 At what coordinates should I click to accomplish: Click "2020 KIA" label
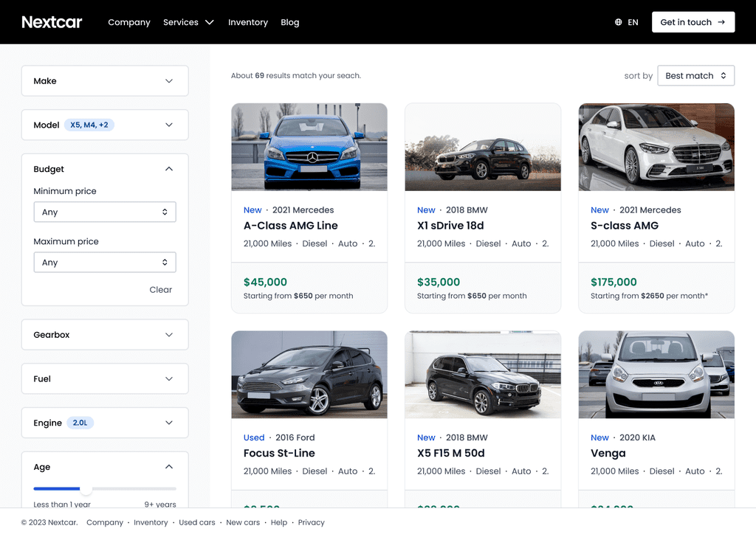tap(637, 437)
